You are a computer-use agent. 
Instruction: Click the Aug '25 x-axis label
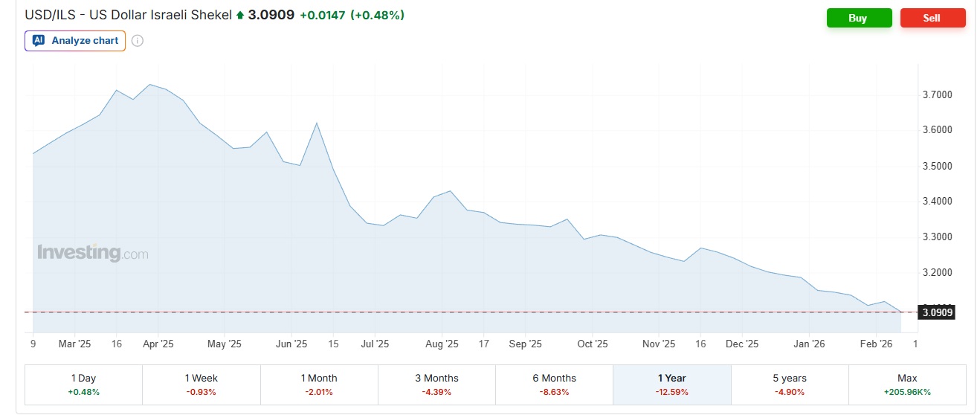(442, 344)
